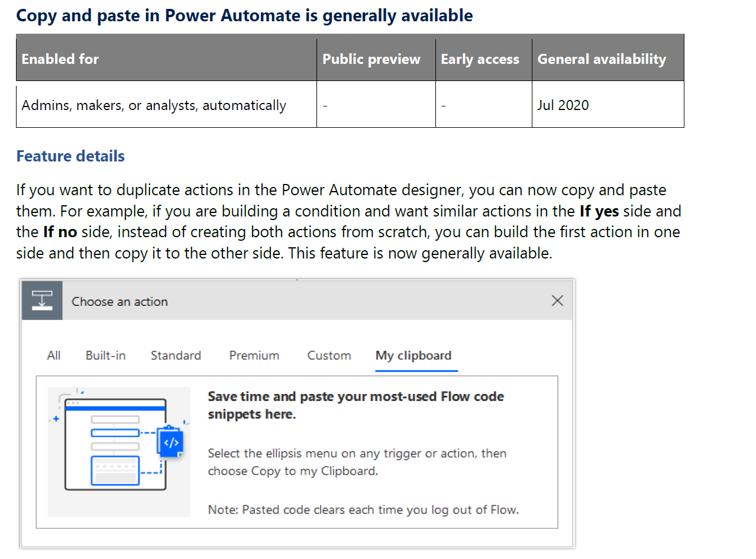756x559 pixels.
Task: Click the 'Feature details' heading
Action: (x=70, y=156)
